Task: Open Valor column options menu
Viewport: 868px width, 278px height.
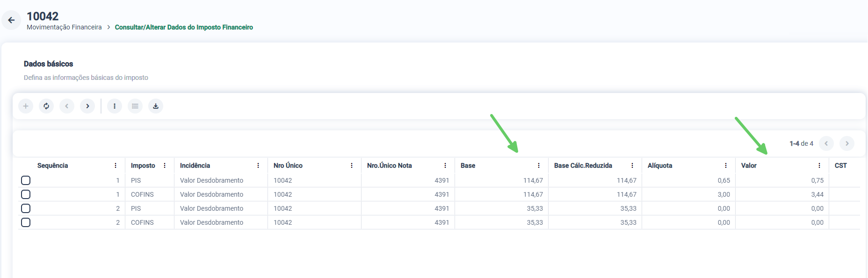Action: (819, 165)
